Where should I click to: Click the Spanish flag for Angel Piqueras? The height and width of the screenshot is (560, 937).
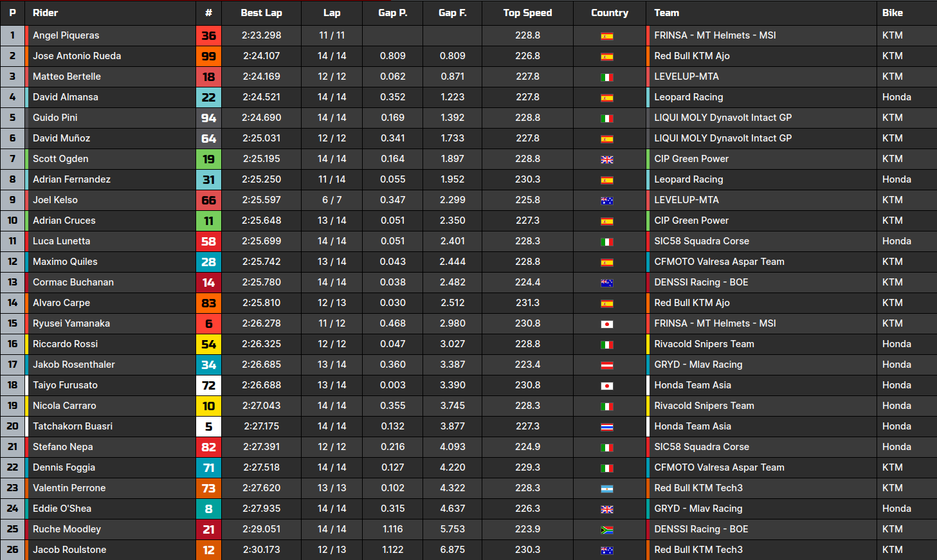pyautogui.click(x=606, y=36)
